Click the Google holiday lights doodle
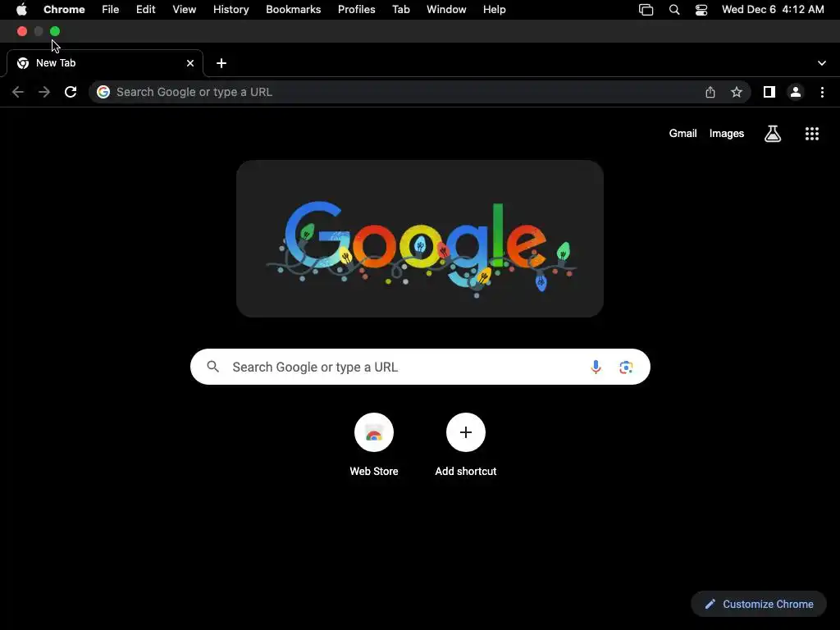This screenshot has width=840, height=630. click(420, 239)
